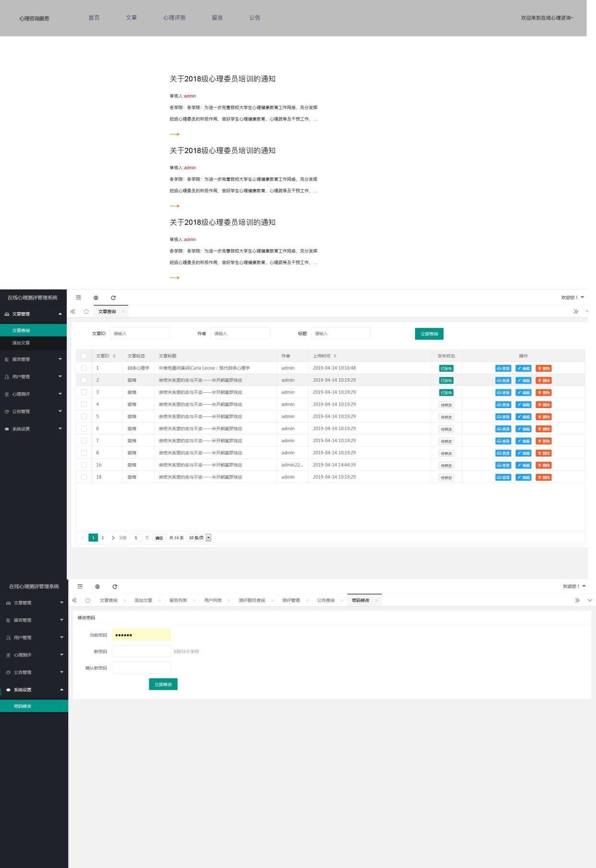The height and width of the screenshot is (868, 596).
Task: Go to next page with pagination arrow
Action: click(113, 538)
